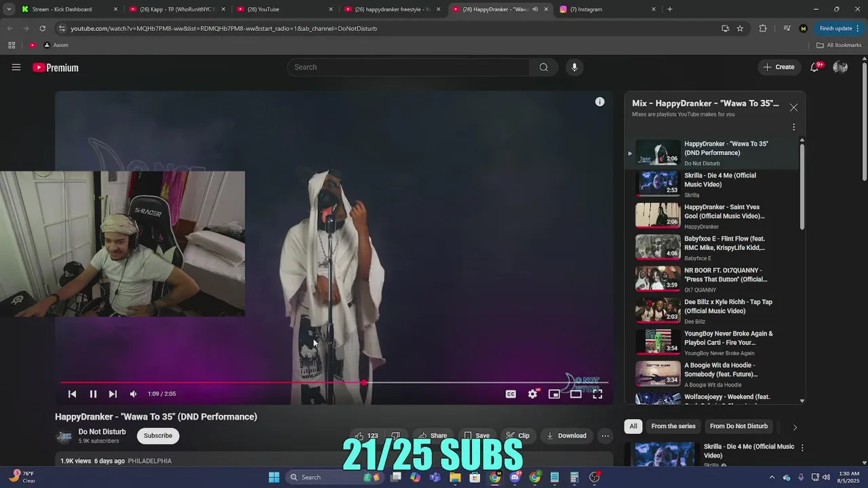Open Calculator from the taskbar
The height and width of the screenshot is (488, 868).
(574, 477)
